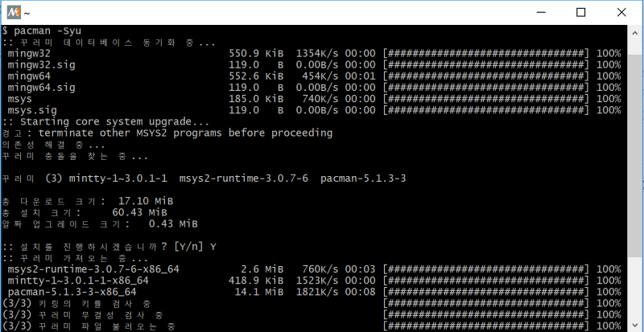Click the '1354K/s' download speed
The height and width of the screenshot is (332, 644).
pos(317,53)
